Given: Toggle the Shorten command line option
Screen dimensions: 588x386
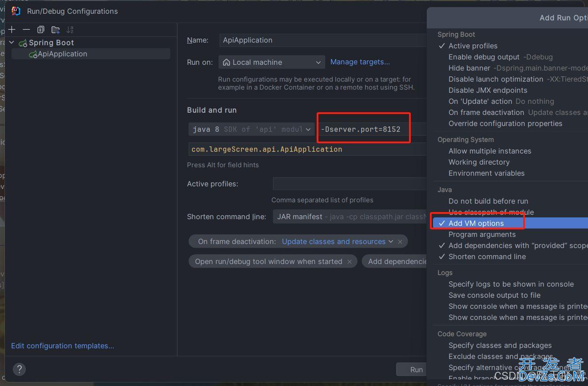Looking at the screenshot, I should point(487,256).
